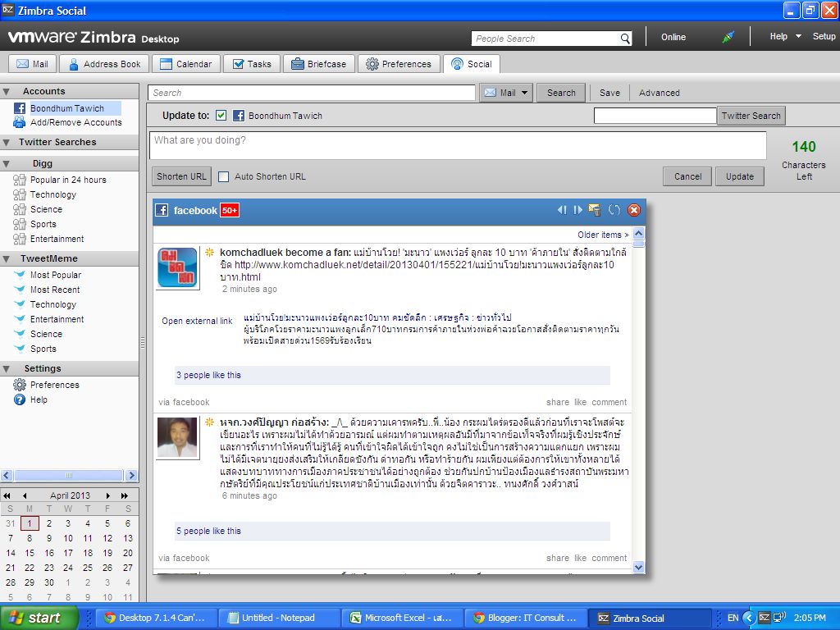Jump to next year in calendar

pyautogui.click(x=125, y=495)
